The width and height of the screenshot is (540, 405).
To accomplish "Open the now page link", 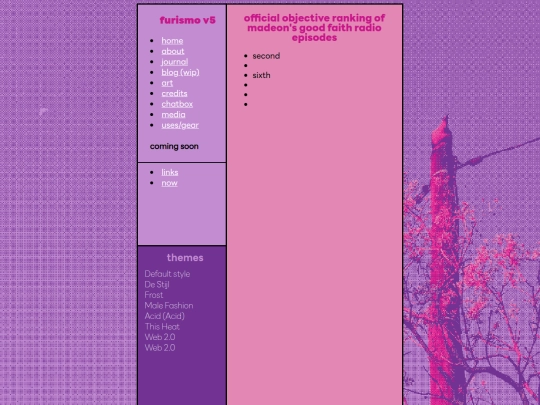I will pos(169,183).
